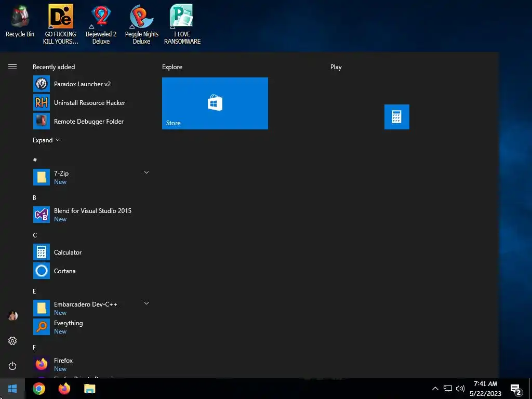532x399 pixels.
Task: Open Settings gear in Start menu
Action: click(12, 341)
